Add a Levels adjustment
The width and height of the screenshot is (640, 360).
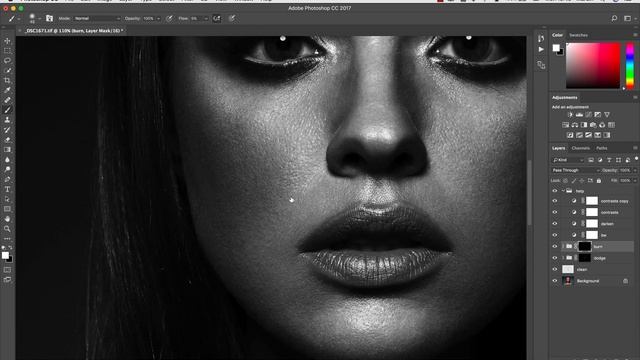(579, 115)
